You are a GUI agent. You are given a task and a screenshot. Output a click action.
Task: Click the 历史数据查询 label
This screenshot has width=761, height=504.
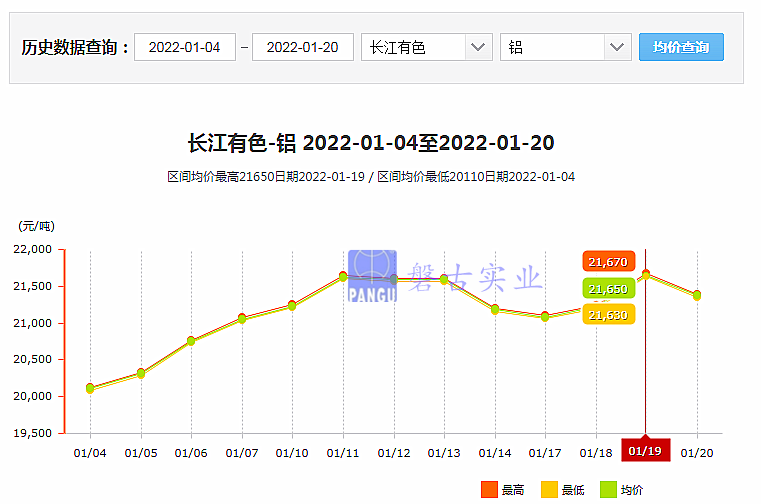(x=74, y=48)
